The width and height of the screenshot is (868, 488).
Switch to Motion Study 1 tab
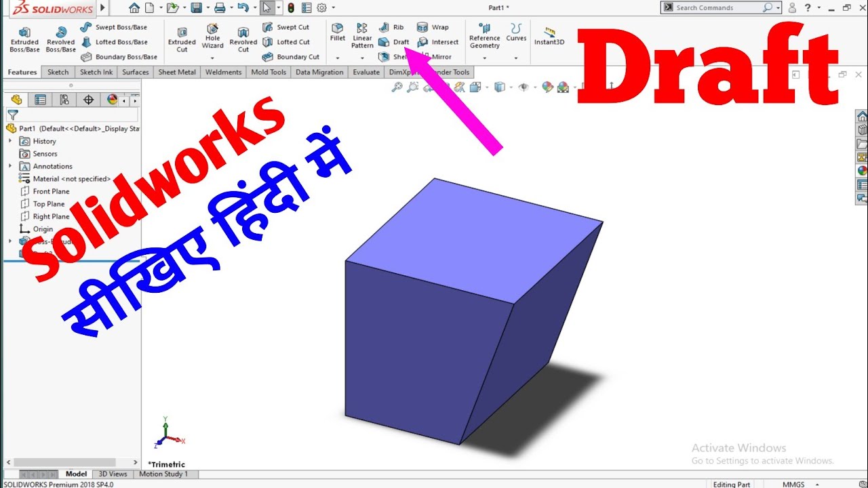[x=163, y=474]
